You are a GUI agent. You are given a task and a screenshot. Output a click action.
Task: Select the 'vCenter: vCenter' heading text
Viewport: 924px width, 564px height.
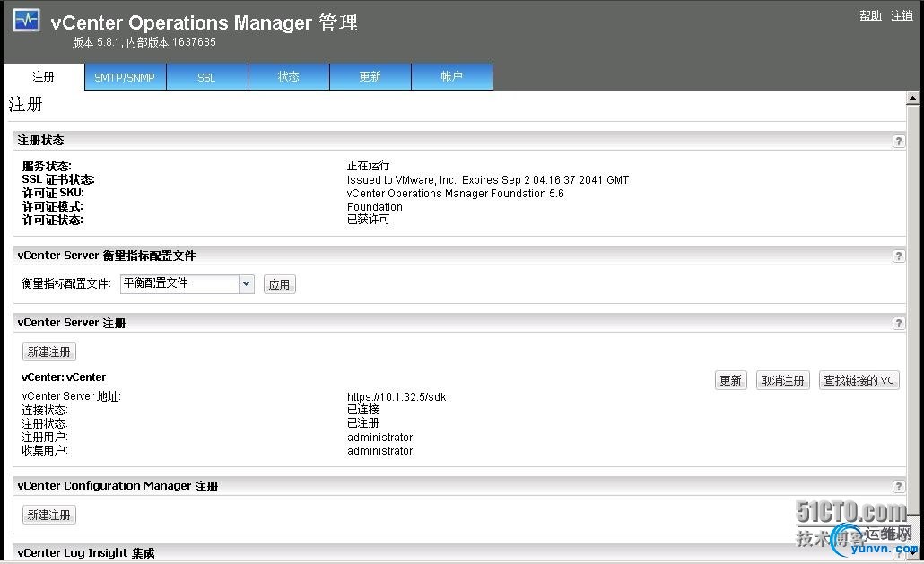click(x=64, y=377)
